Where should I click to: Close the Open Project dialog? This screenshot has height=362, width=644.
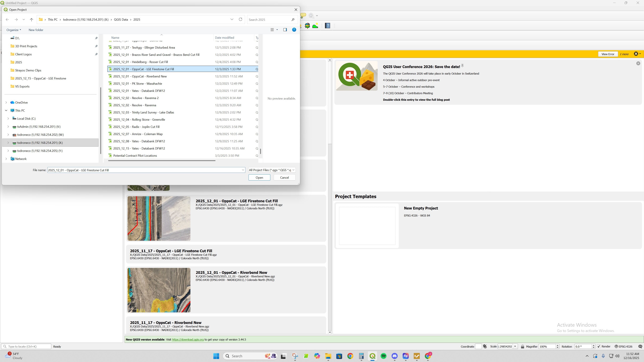[296, 10]
